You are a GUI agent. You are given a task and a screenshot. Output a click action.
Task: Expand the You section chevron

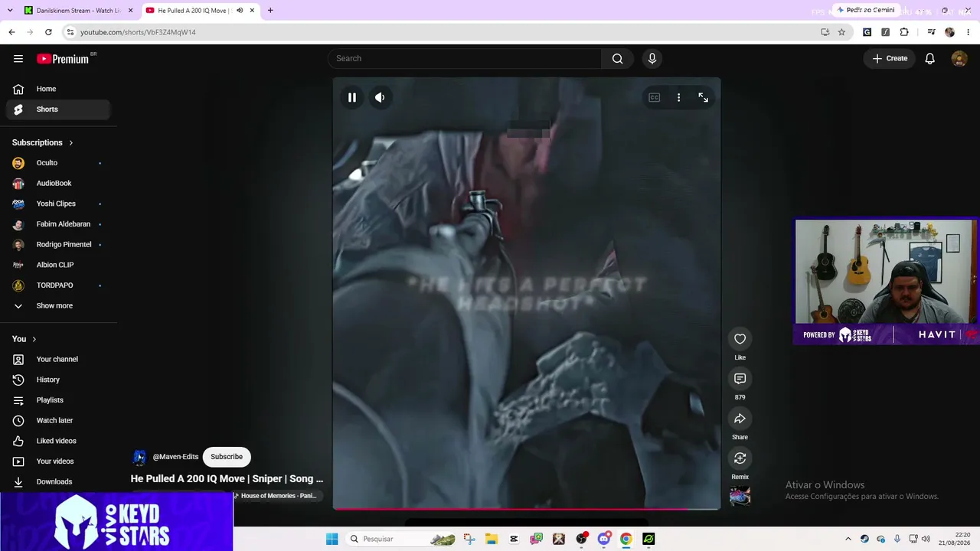pos(34,339)
